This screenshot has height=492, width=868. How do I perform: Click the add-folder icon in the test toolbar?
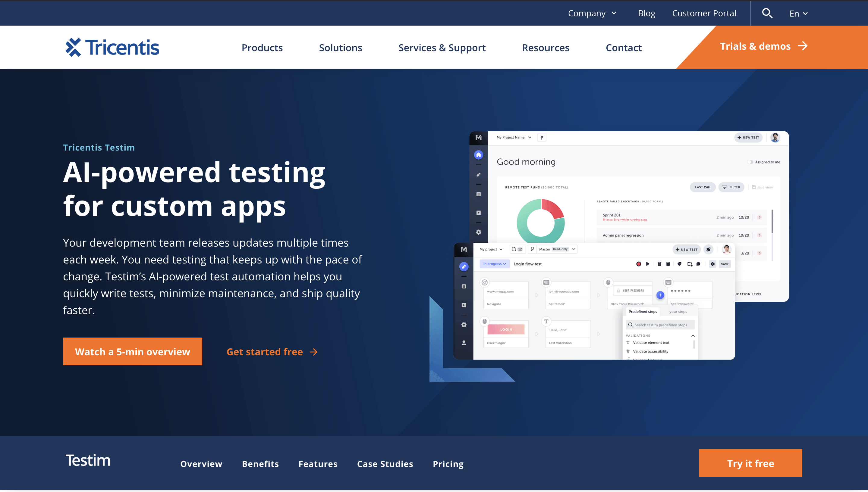pos(690,264)
